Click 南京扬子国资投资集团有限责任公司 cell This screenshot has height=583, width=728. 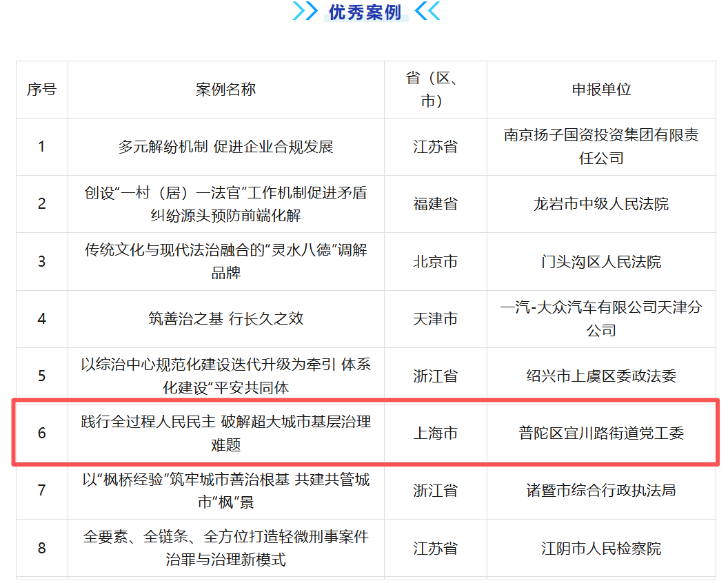601,147
